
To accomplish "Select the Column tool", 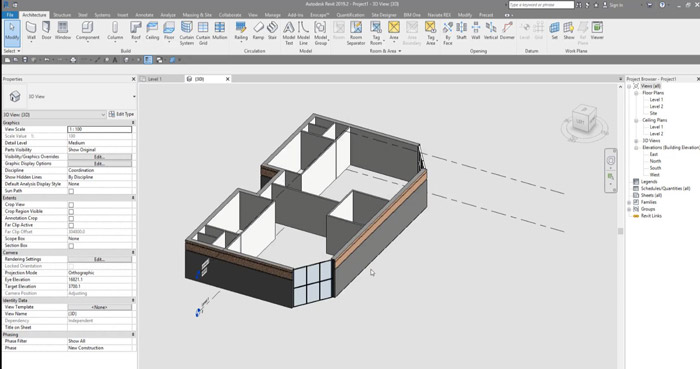I will [x=115, y=31].
